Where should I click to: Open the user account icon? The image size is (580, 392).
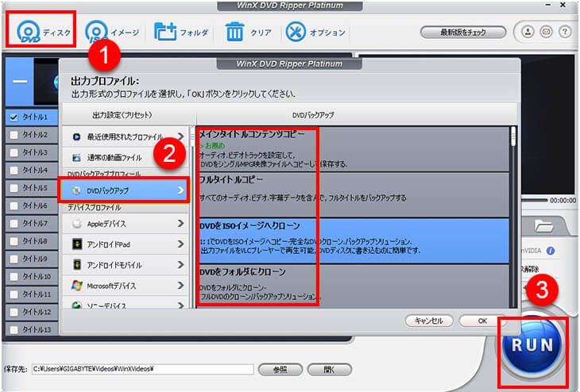(x=528, y=32)
